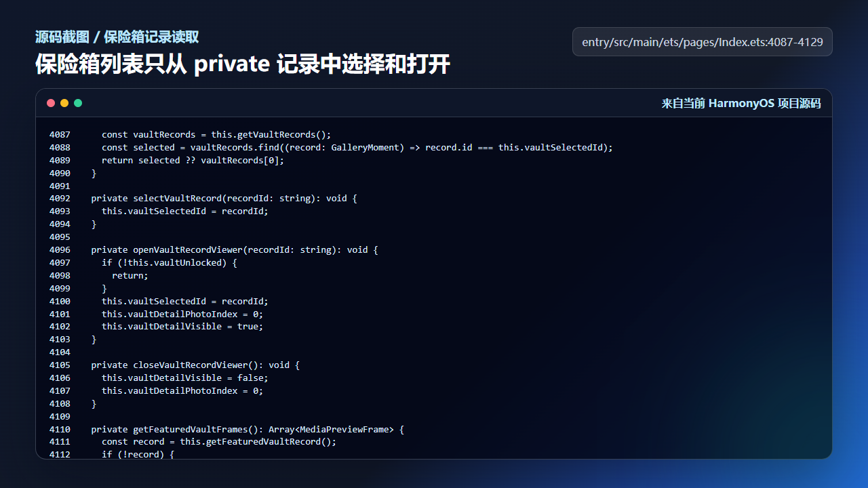Click line number 4094
This screenshot has height=488, width=868.
coord(60,224)
